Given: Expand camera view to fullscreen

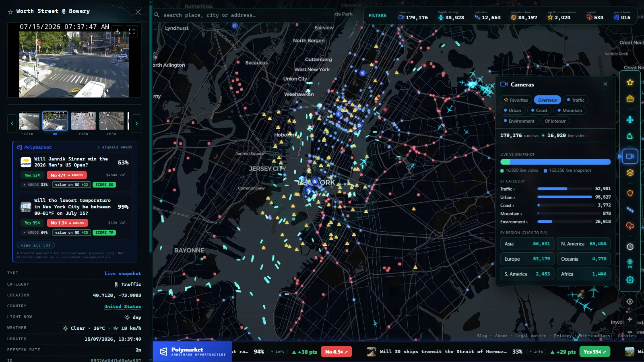Looking at the screenshot, I should pos(132,31).
